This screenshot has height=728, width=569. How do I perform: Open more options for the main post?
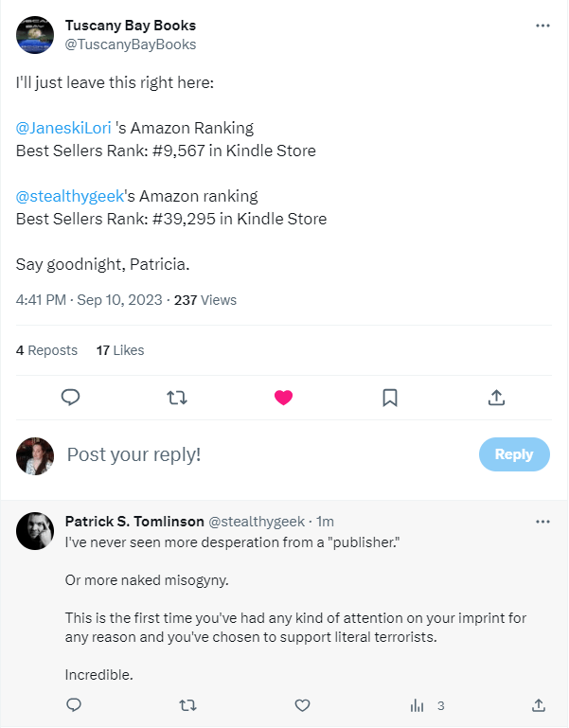(542, 26)
